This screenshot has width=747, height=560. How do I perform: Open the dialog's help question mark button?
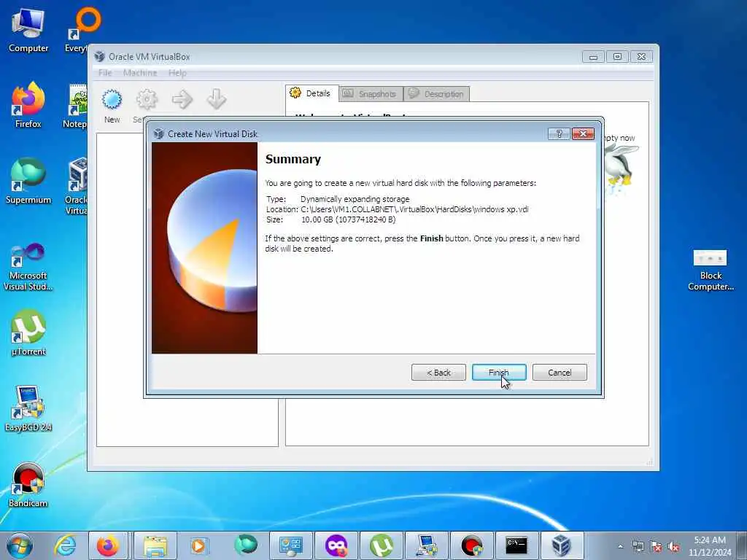(x=559, y=134)
